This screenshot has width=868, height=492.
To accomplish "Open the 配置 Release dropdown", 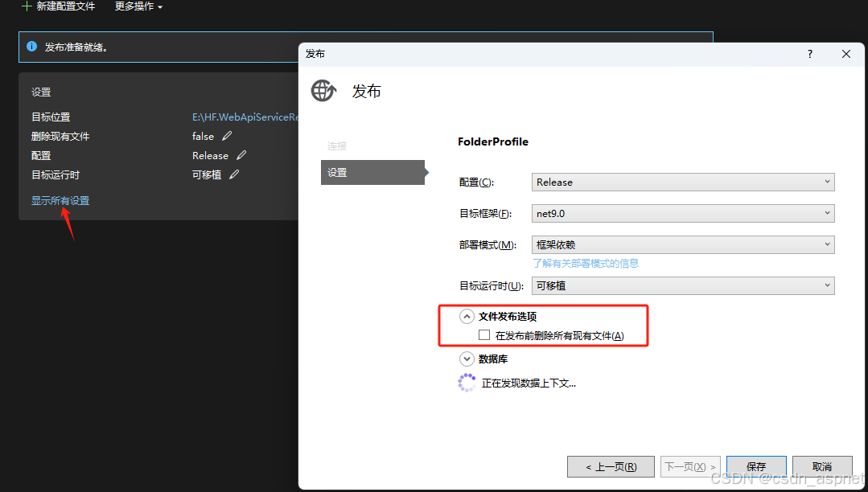I will [682, 182].
